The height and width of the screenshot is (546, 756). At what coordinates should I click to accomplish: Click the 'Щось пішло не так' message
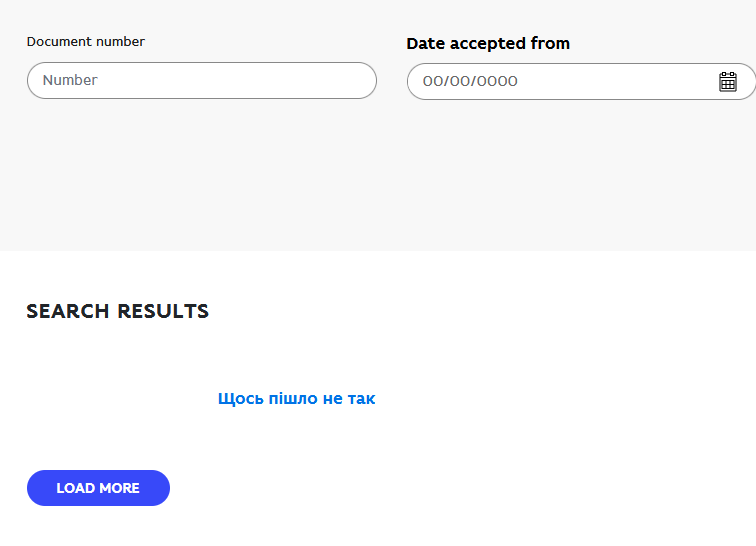296,398
